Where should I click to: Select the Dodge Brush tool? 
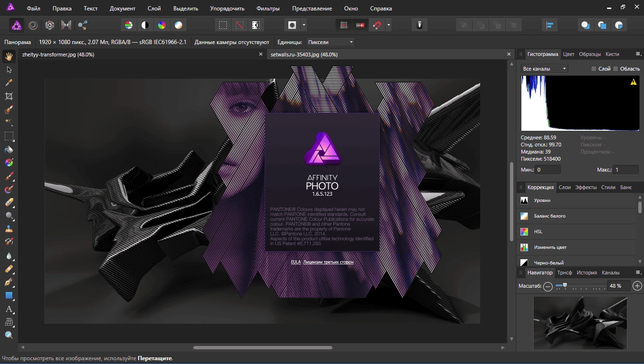click(x=9, y=216)
